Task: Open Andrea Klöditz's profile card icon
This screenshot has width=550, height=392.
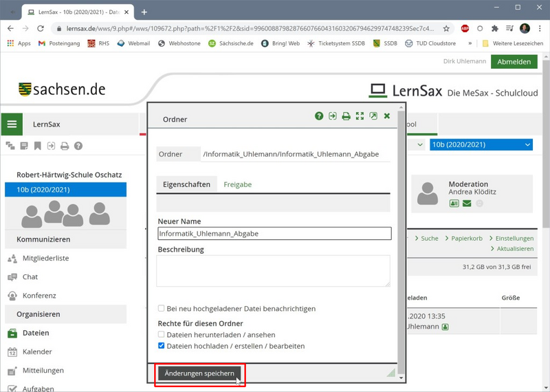Action: (454, 204)
